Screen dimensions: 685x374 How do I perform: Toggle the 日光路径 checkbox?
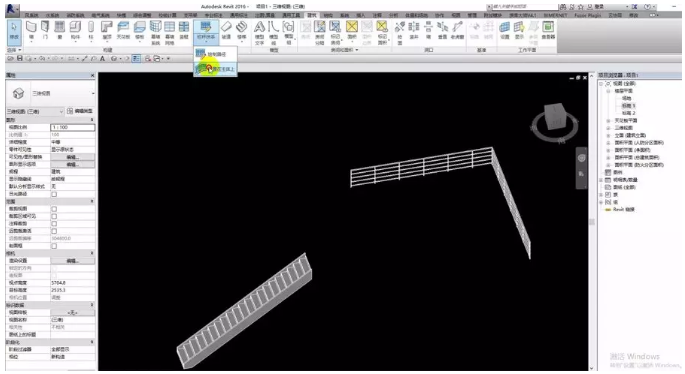coord(54,194)
